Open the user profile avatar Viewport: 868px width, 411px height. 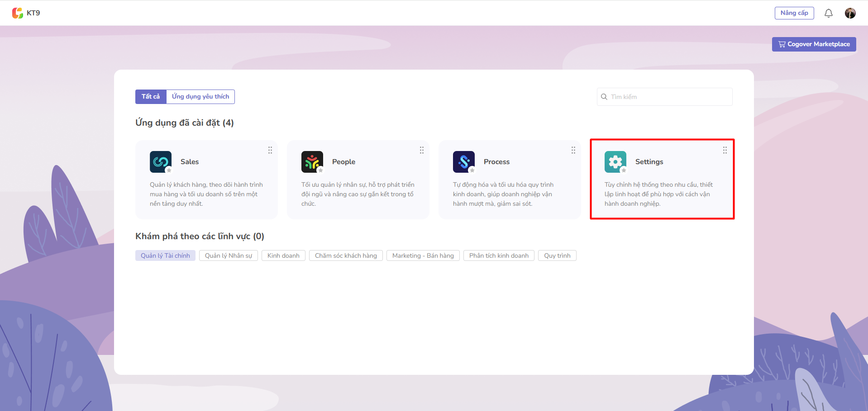850,13
